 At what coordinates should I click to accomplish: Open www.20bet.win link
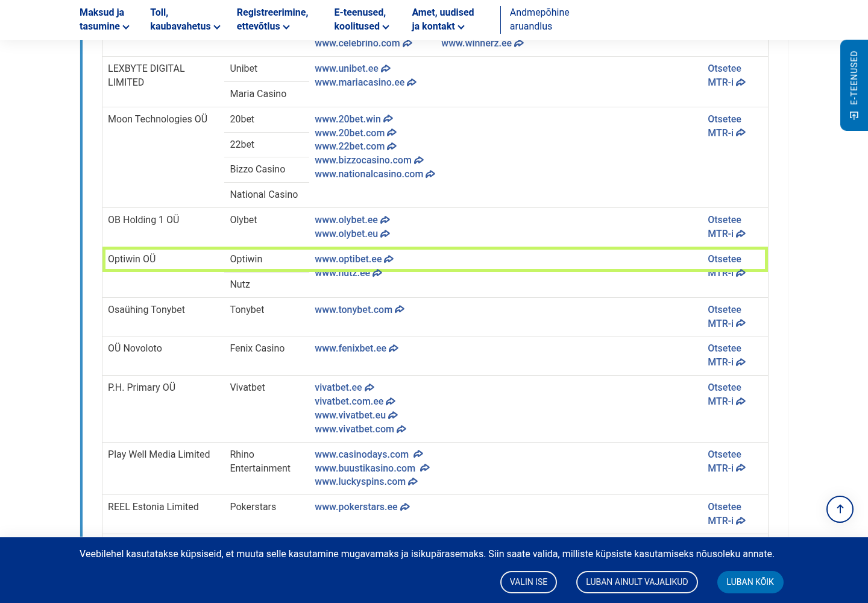354,119
